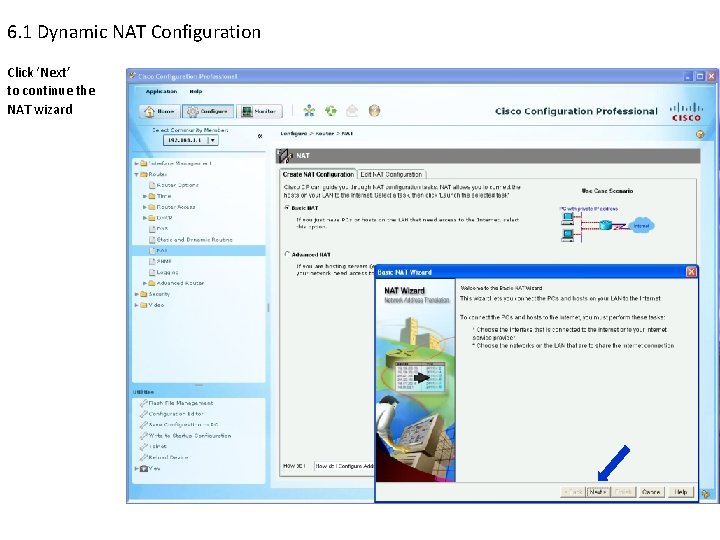Click the View camera folder icon
This screenshot has height=540, width=720.
coord(144,469)
